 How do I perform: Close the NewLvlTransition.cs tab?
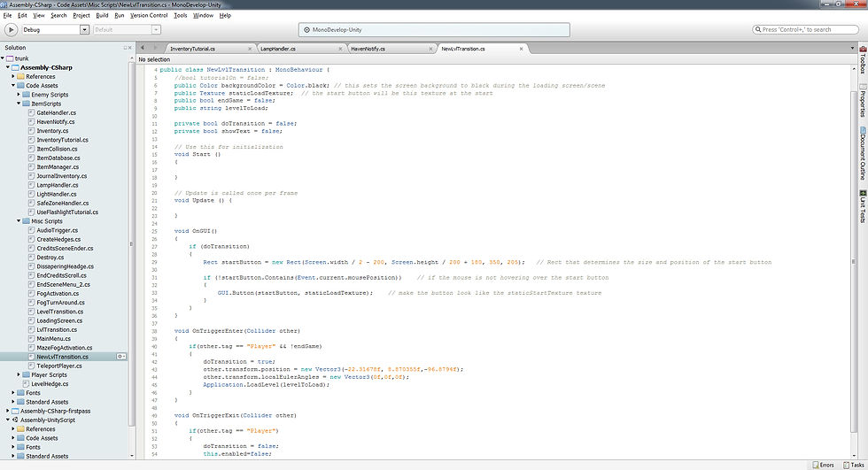click(x=521, y=49)
